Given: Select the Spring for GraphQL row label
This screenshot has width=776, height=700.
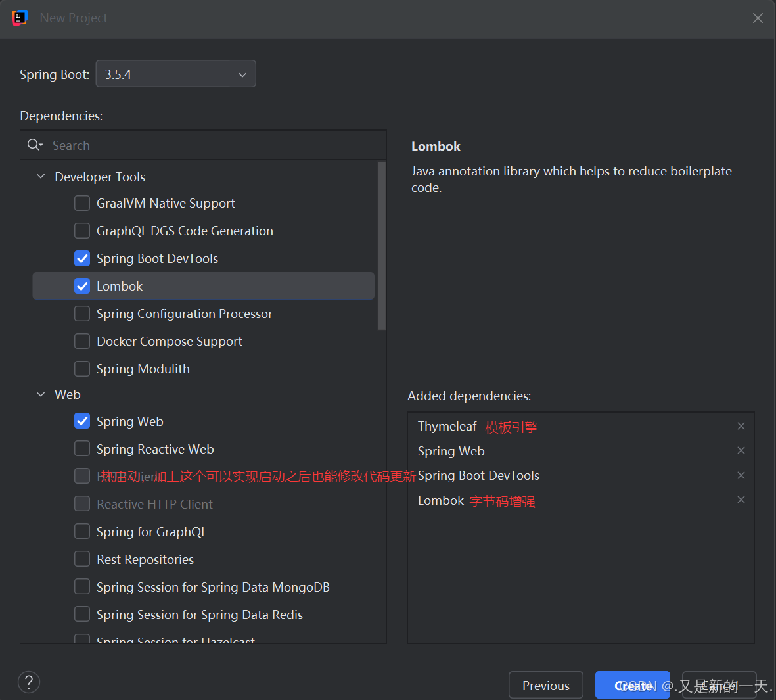Looking at the screenshot, I should point(151,532).
